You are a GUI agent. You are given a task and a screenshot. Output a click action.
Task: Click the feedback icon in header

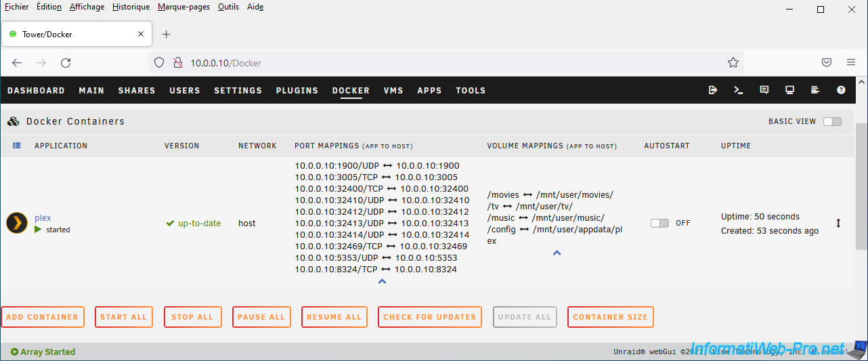764,90
